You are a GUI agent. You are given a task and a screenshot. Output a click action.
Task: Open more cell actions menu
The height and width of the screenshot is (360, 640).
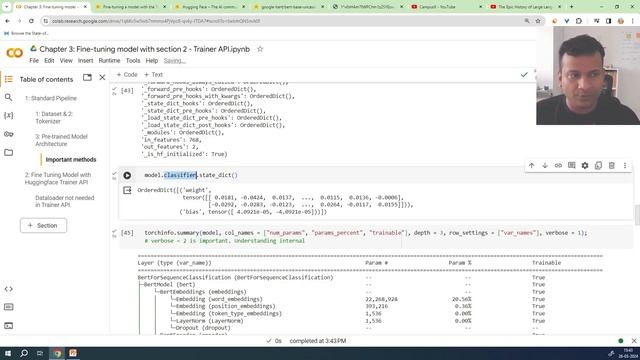pos(625,165)
